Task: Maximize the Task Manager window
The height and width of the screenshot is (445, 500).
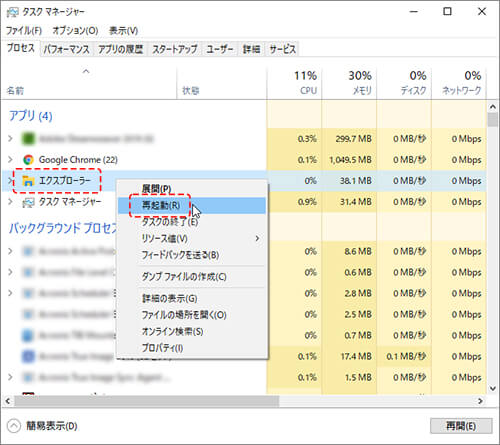Action: pos(447,12)
